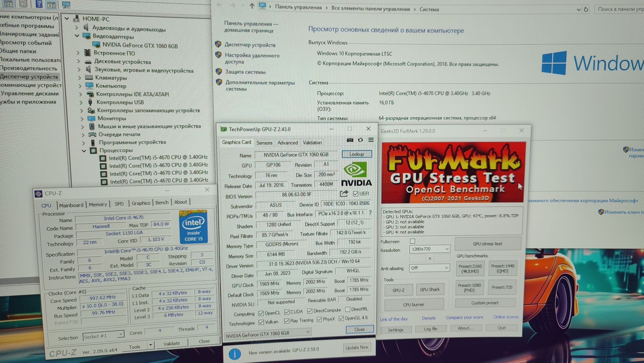Click the refresh icon in the address bar

586,10
